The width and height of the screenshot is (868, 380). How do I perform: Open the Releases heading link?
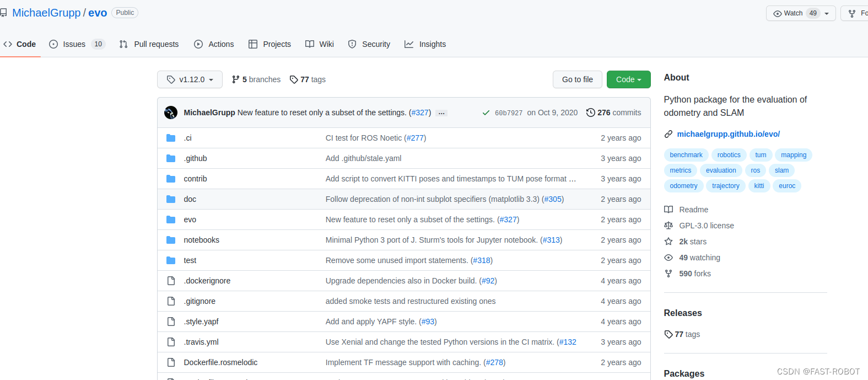click(x=683, y=313)
